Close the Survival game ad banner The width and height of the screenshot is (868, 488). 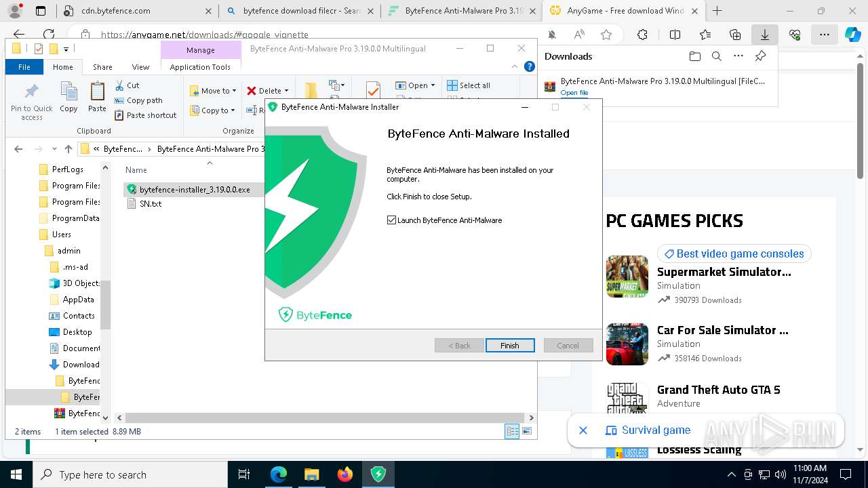(583, 430)
